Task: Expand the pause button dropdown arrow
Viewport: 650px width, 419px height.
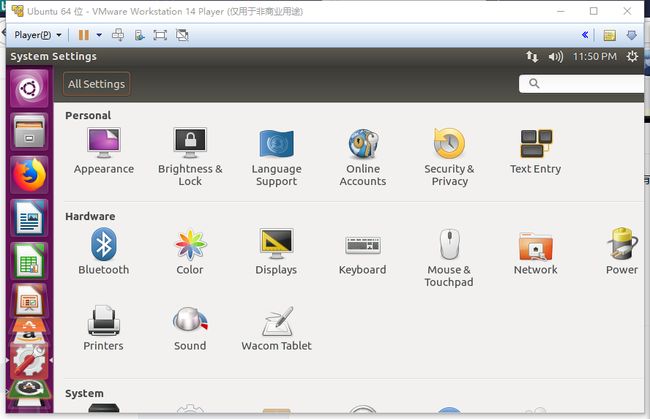Action: click(99, 35)
